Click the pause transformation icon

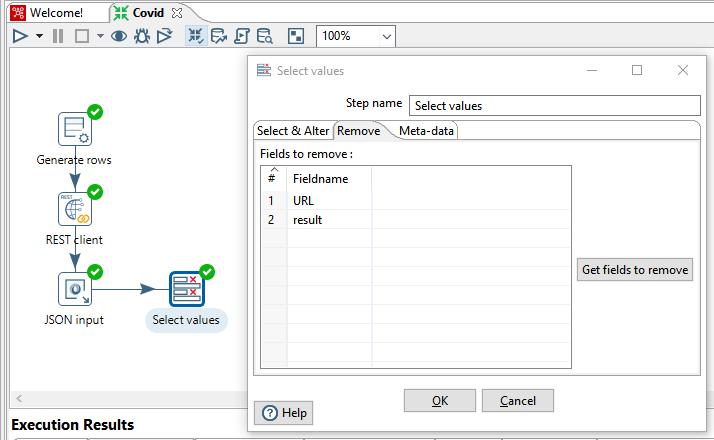(57, 36)
